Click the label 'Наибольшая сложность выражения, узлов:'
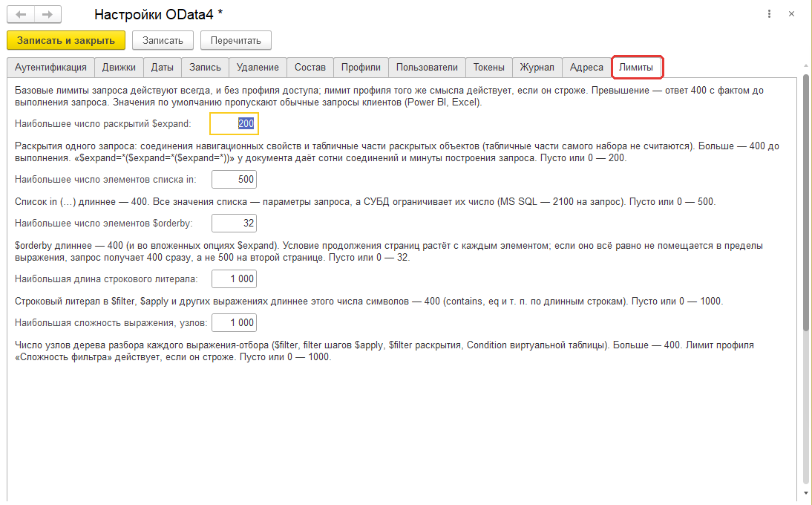Viewport: 812px width, 505px height. [x=111, y=323]
